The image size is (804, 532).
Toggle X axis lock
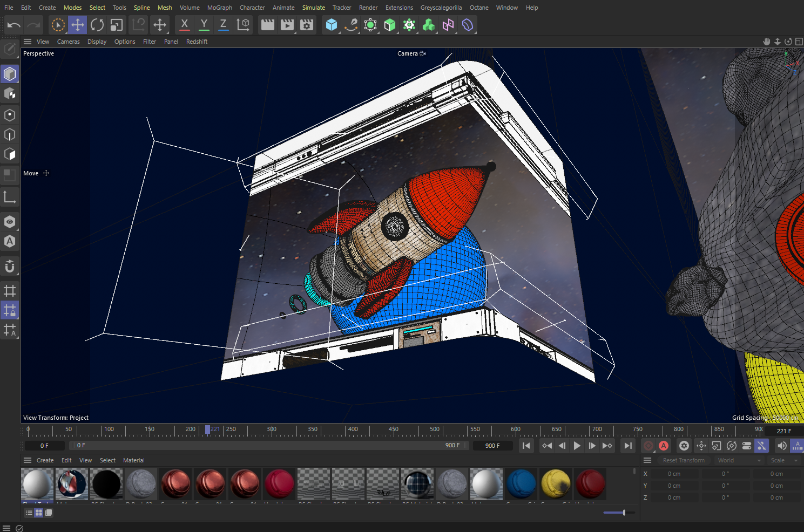pyautogui.click(x=184, y=25)
